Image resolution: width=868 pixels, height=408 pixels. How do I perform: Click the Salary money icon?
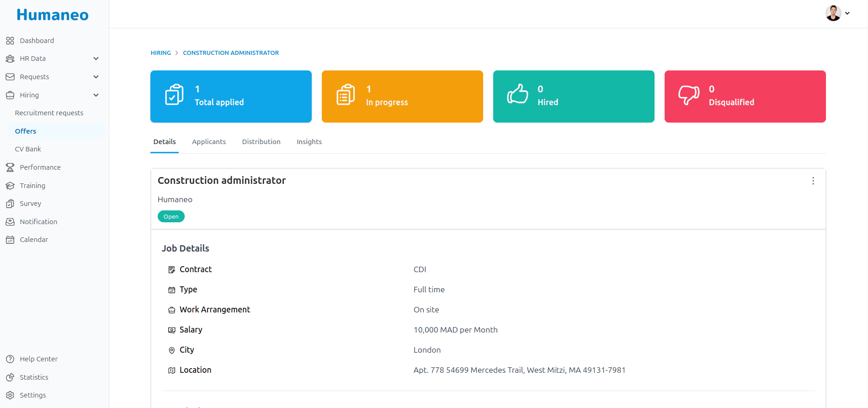click(172, 330)
